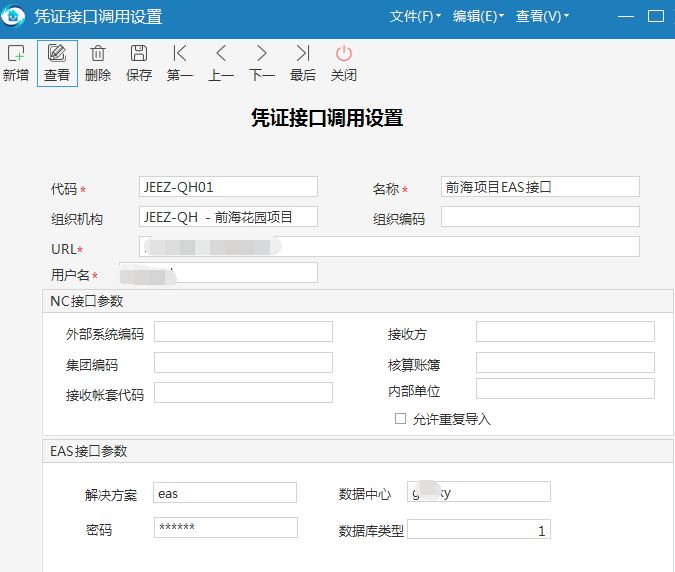Open the 编辑(E) dropdown menu

pos(478,16)
